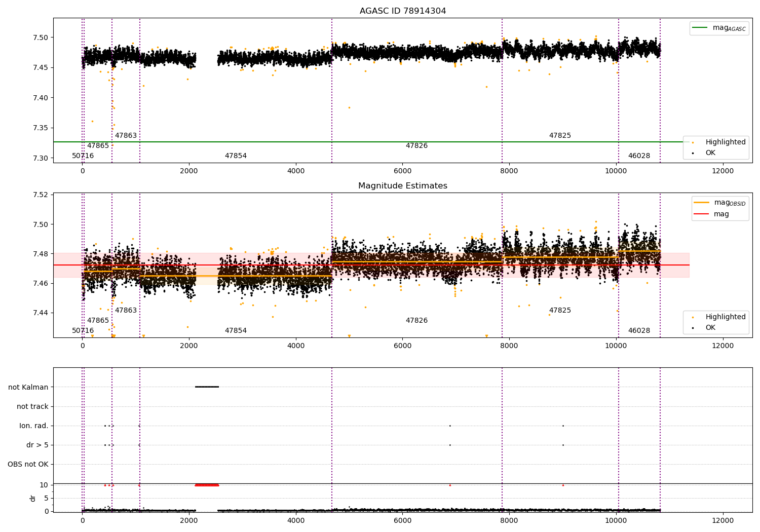Click the 'OBS not OK' y-axis label
760x532 pixels.
point(28,464)
